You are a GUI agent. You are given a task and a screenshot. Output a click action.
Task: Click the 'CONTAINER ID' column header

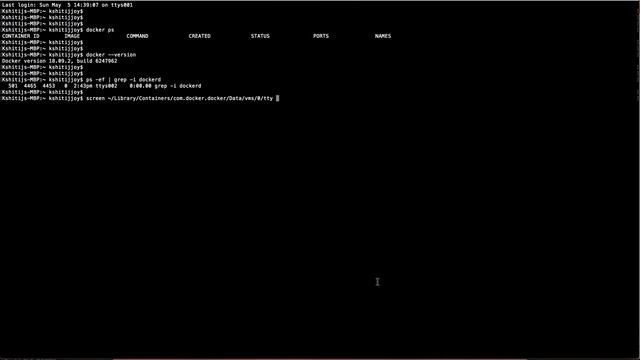coord(20,36)
